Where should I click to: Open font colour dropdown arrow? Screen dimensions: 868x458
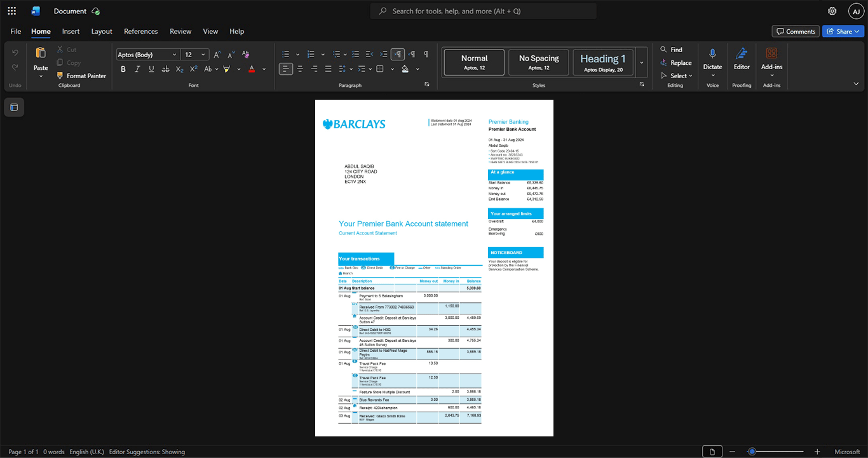(264, 69)
